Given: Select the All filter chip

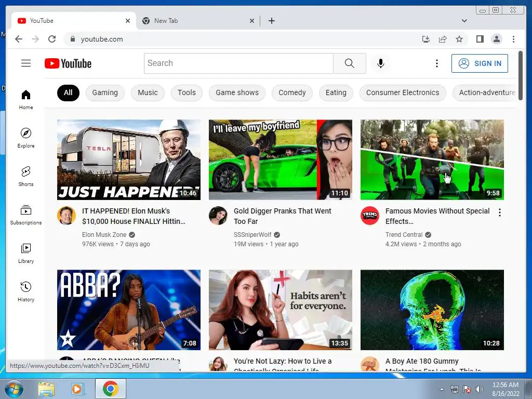Looking at the screenshot, I should [68, 92].
